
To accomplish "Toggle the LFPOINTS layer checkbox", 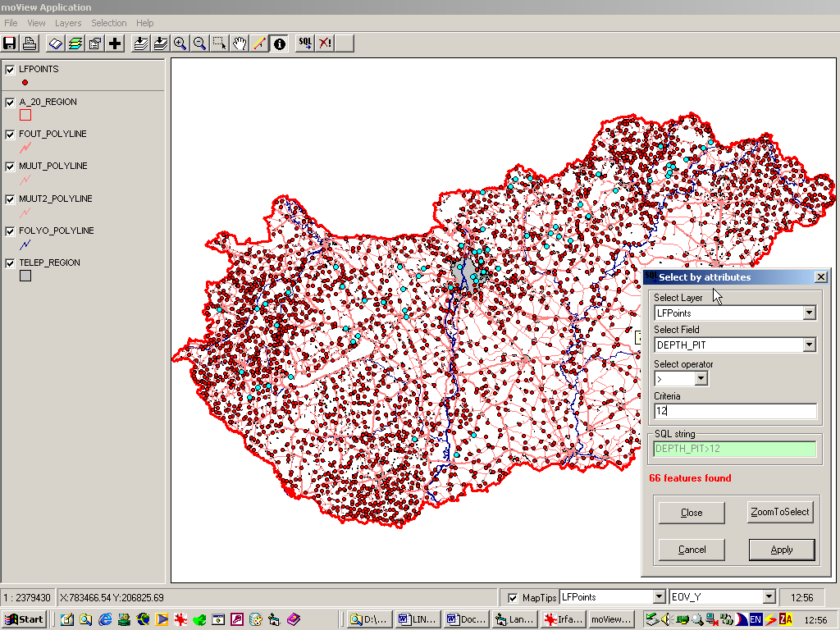I will (x=10, y=70).
